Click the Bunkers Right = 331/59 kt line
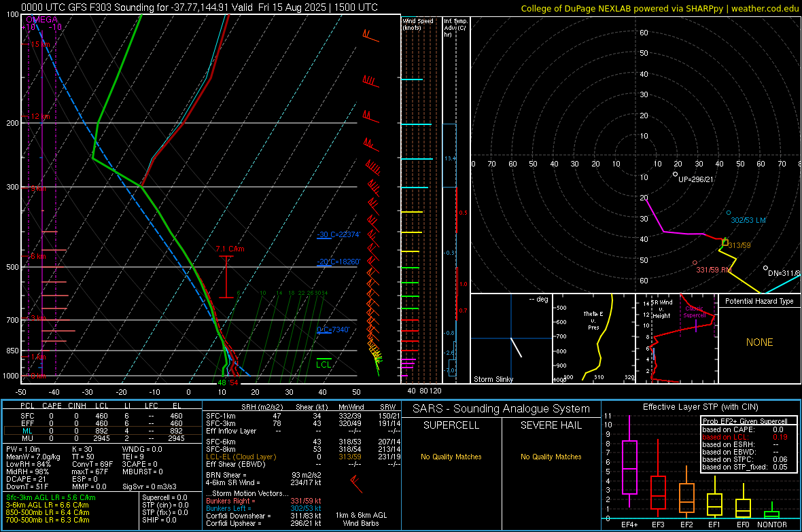 [264, 501]
